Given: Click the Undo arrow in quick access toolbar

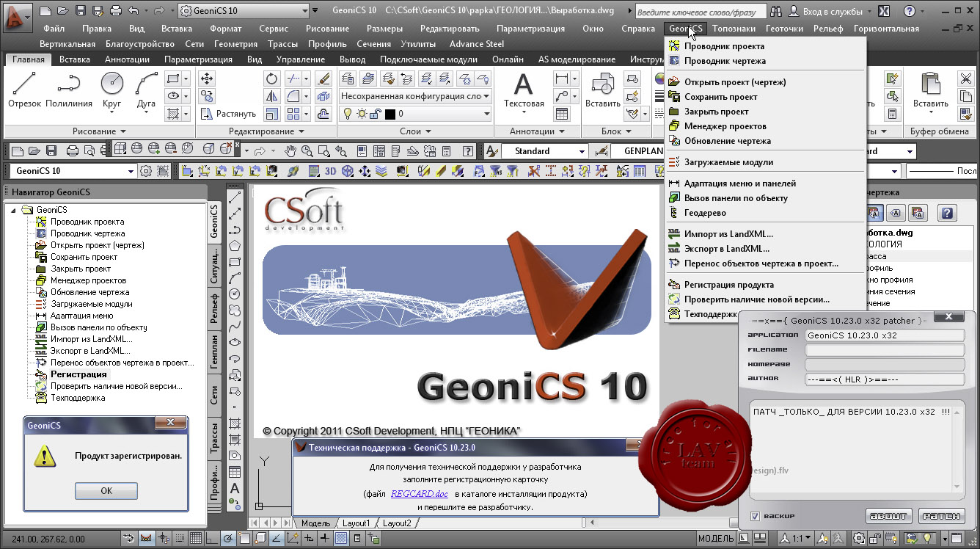Looking at the screenshot, I should click(x=133, y=11).
